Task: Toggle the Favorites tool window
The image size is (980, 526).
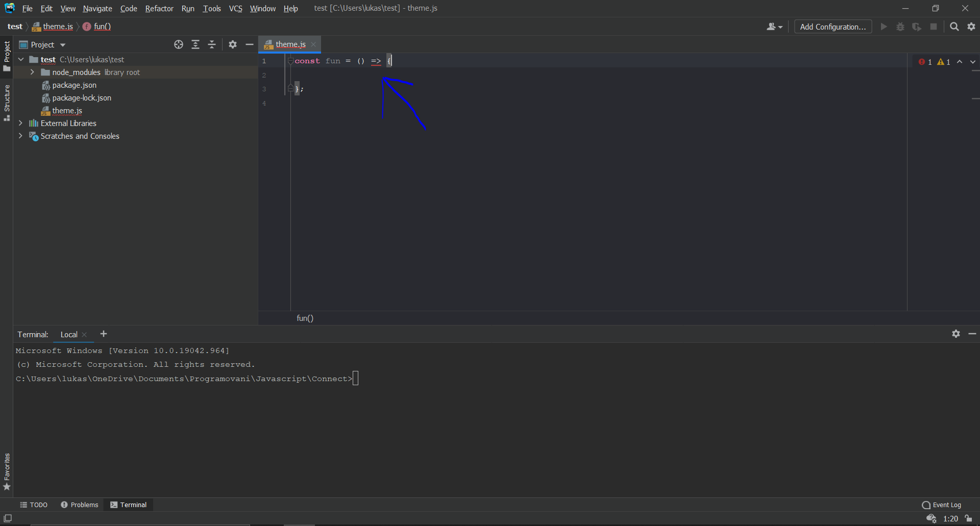Action: click(7, 470)
